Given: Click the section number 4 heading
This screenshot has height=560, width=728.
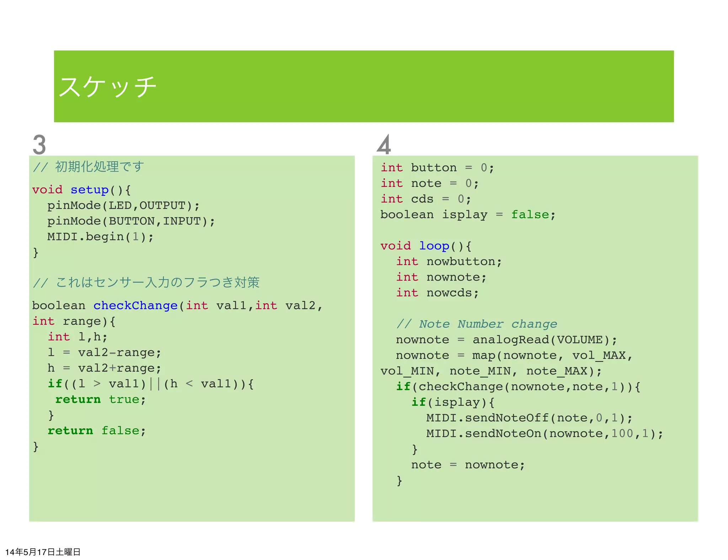Looking at the screenshot, I should click(x=384, y=145).
